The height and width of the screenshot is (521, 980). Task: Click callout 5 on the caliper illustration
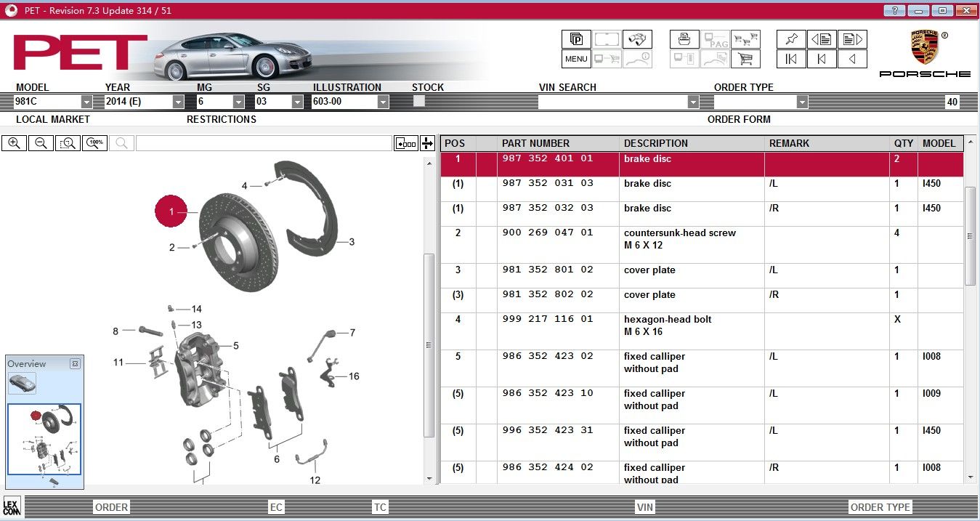[x=236, y=346]
